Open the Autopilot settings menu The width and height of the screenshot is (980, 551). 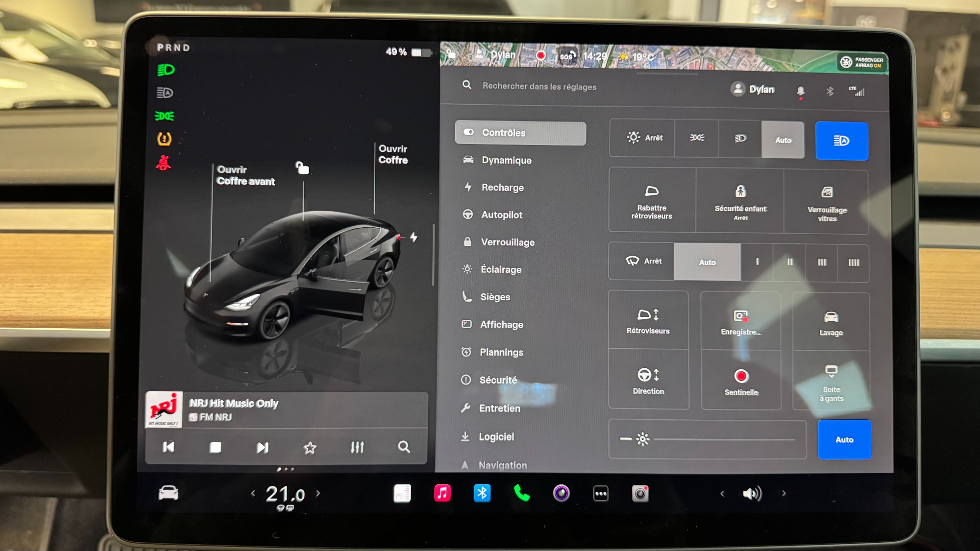click(x=502, y=215)
